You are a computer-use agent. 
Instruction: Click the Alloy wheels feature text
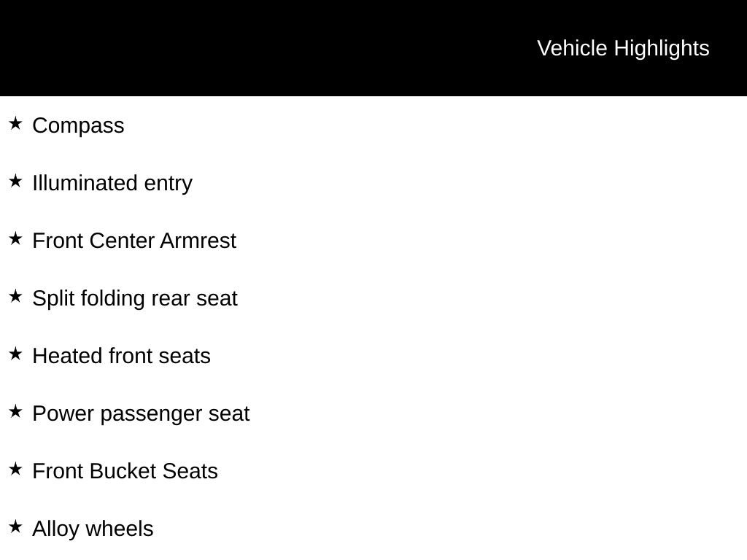click(x=93, y=529)
